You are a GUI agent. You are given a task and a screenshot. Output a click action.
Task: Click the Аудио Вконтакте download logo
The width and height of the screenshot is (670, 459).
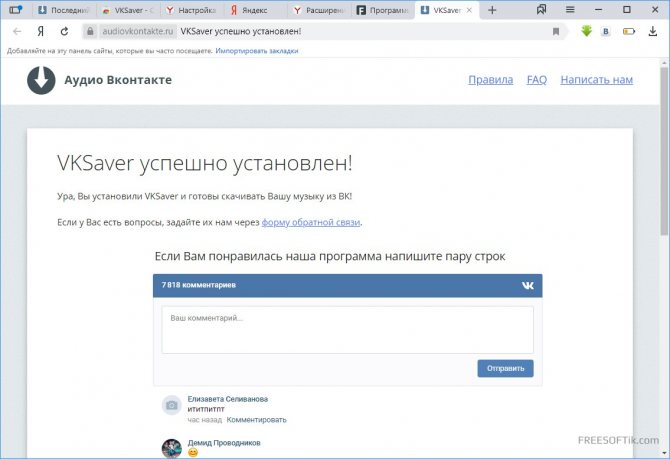point(41,80)
